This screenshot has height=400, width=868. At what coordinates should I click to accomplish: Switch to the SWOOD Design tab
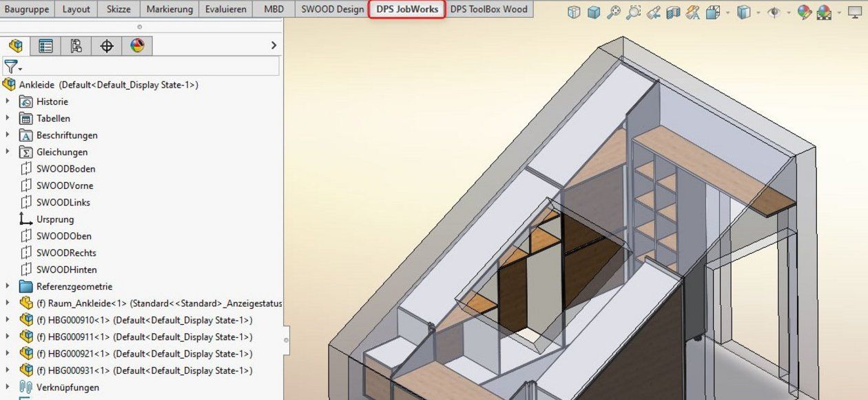click(x=332, y=10)
